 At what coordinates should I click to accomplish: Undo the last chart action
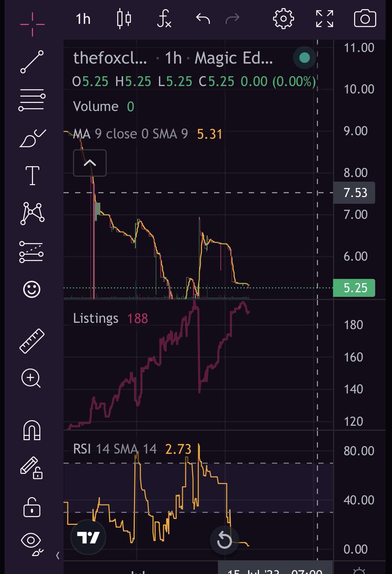click(203, 19)
